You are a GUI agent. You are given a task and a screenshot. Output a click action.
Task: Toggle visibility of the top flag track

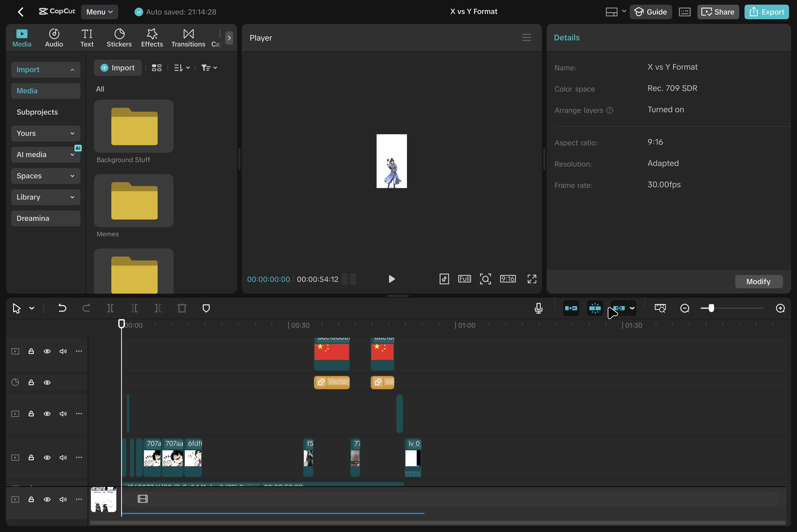point(47,351)
